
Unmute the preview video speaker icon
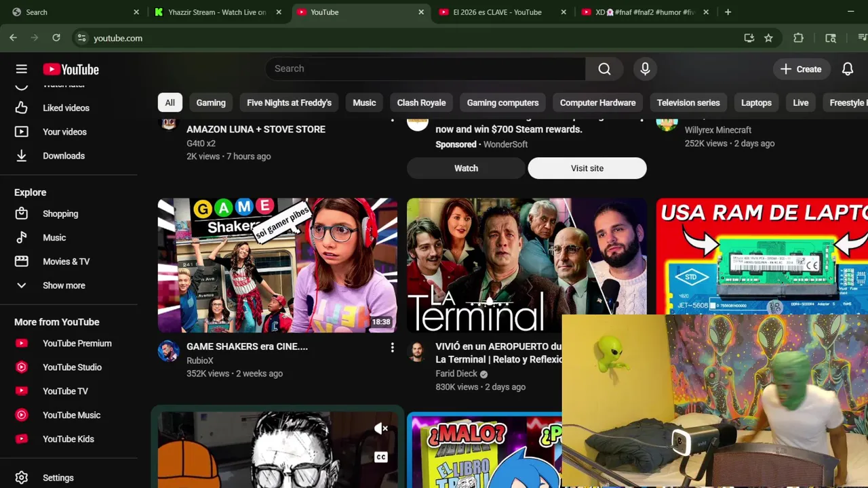coord(381,428)
